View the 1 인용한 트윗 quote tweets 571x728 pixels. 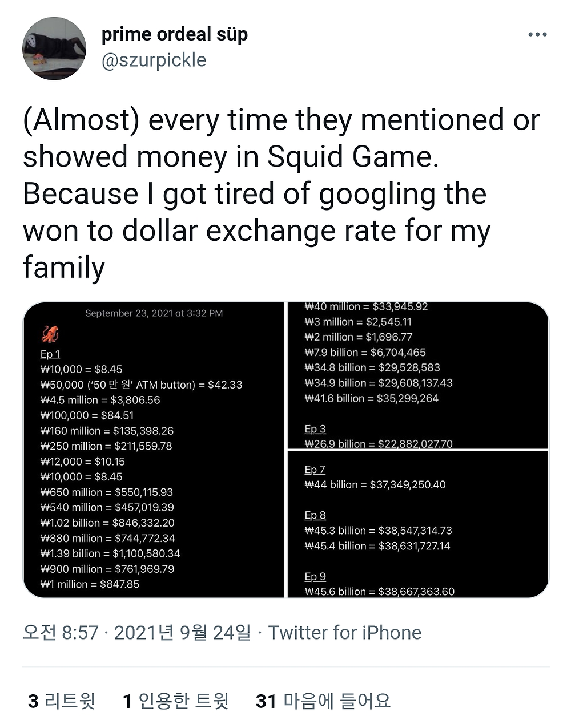pos(176,701)
